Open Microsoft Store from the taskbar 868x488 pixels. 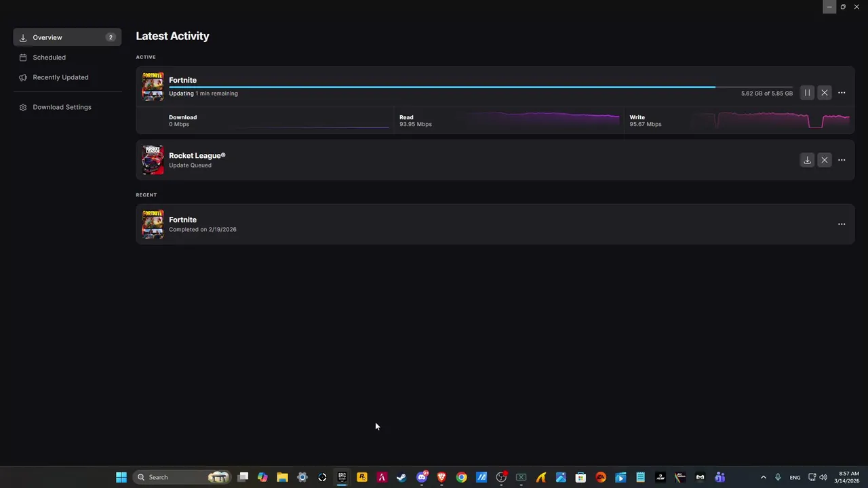pos(580,477)
